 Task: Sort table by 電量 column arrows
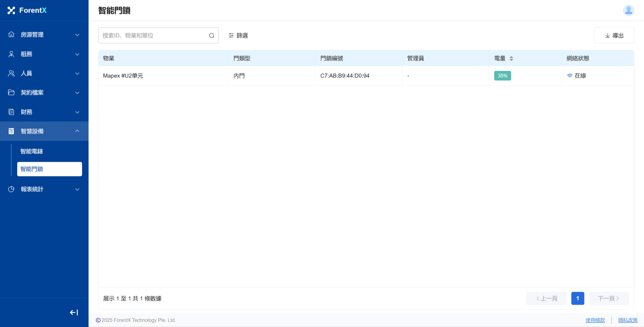(x=511, y=59)
